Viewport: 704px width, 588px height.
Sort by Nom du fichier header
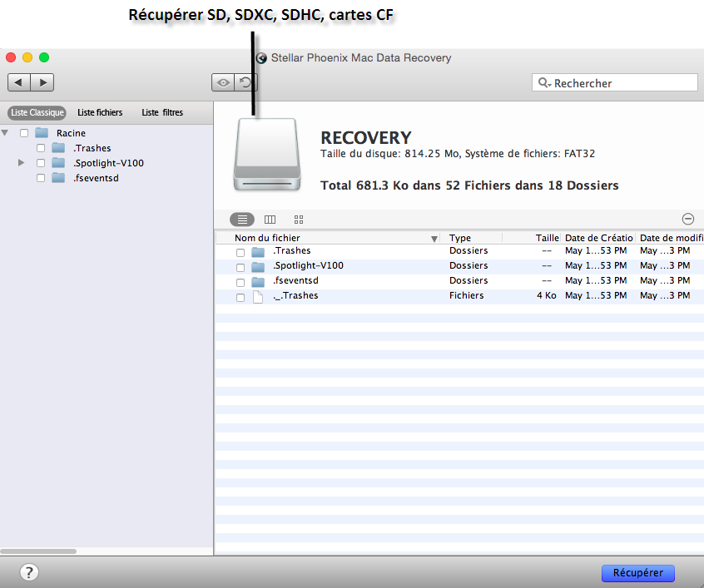[328, 238]
